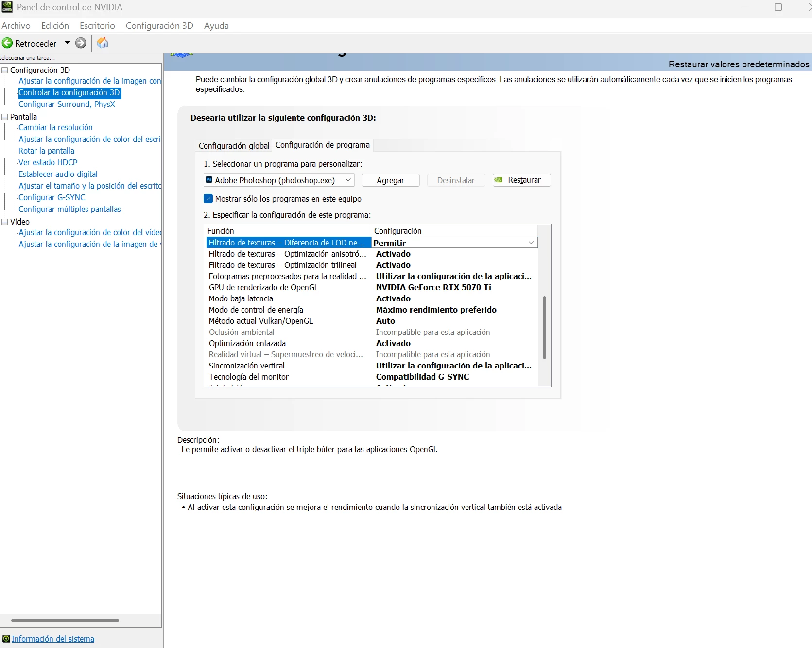Open the Escritorio menu
The height and width of the screenshot is (648, 812).
[97, 26]
